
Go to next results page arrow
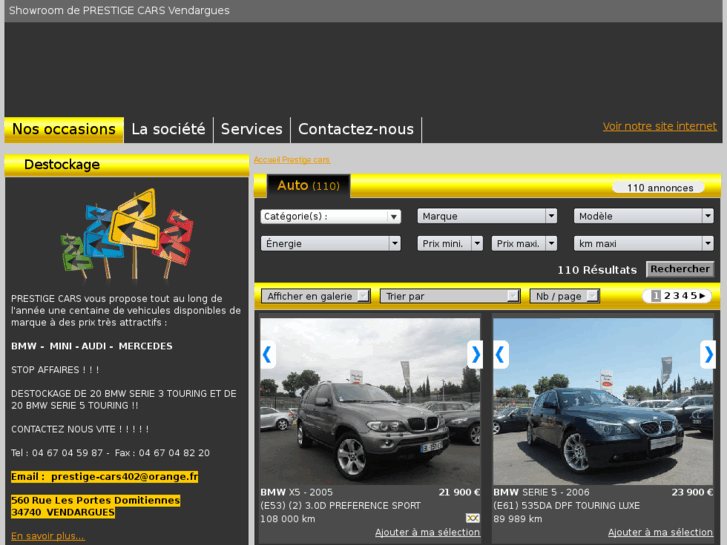click(x=702, y=295)
